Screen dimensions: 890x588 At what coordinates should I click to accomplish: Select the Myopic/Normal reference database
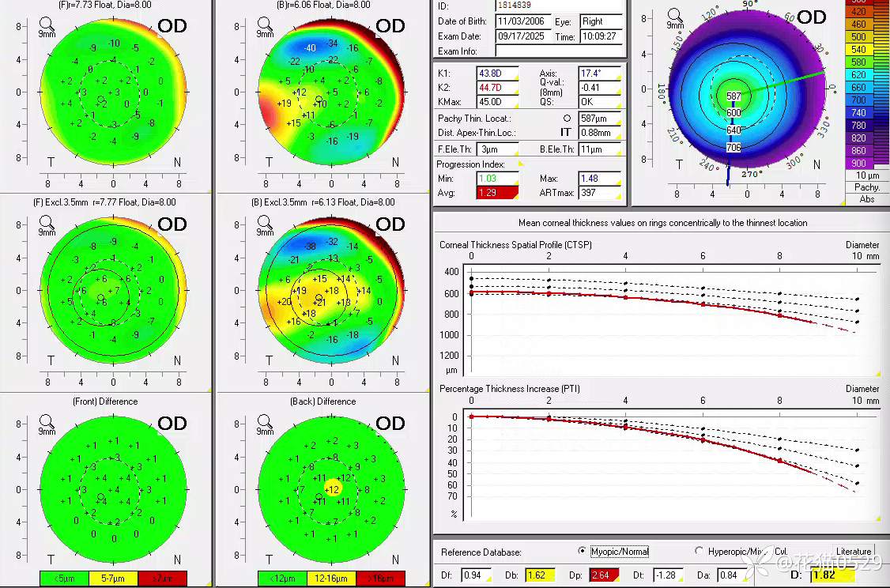click(x=583, y=551)
